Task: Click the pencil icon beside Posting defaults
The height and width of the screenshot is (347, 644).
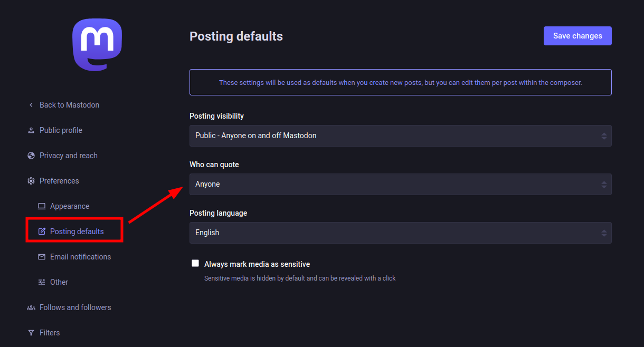Action: tap(42, 232)
